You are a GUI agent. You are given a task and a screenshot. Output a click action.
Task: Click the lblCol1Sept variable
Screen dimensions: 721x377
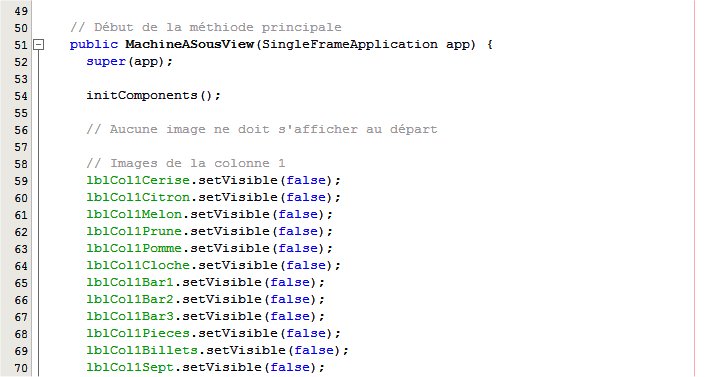[x=130, y=367]
